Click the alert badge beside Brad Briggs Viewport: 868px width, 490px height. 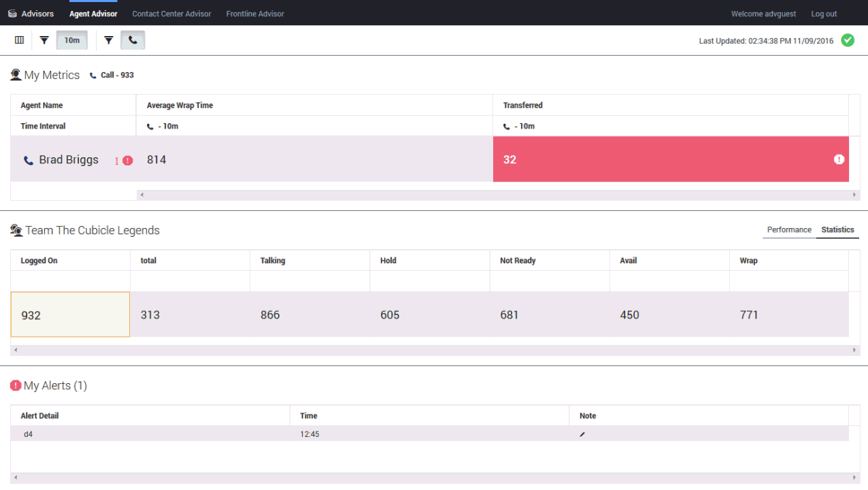[x=128, y=161]
